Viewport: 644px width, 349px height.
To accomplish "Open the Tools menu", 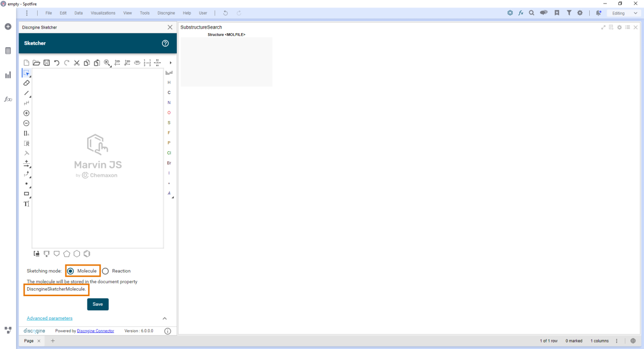I will [145, 13].
